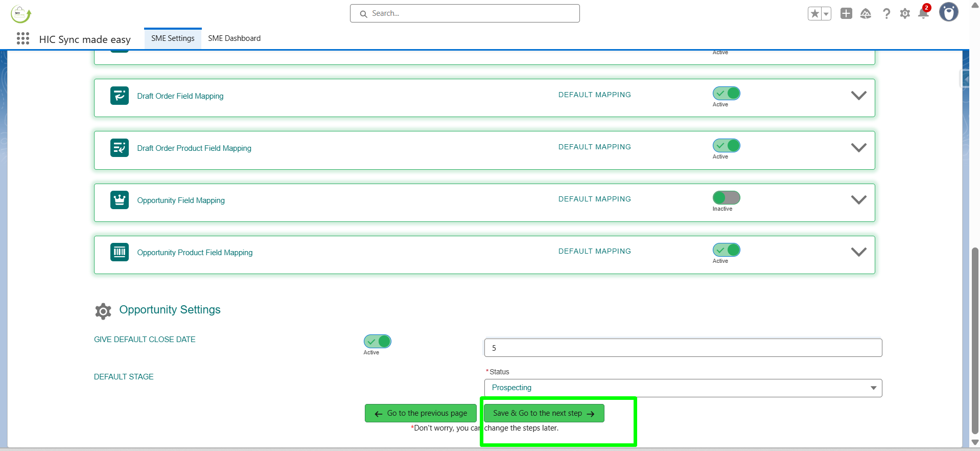980x451 pixels.
Task: Click Save & Go to the next step
Action: (544, 413)
